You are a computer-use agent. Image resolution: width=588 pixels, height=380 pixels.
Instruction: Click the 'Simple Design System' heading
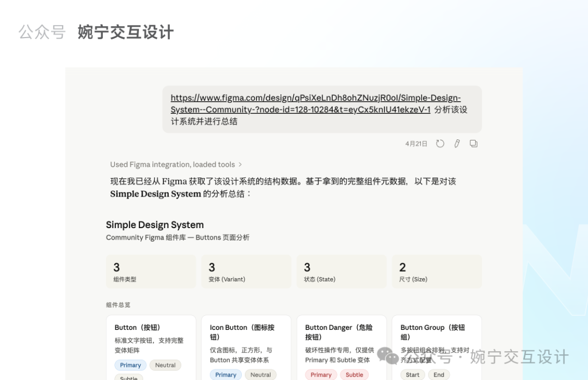155,225
